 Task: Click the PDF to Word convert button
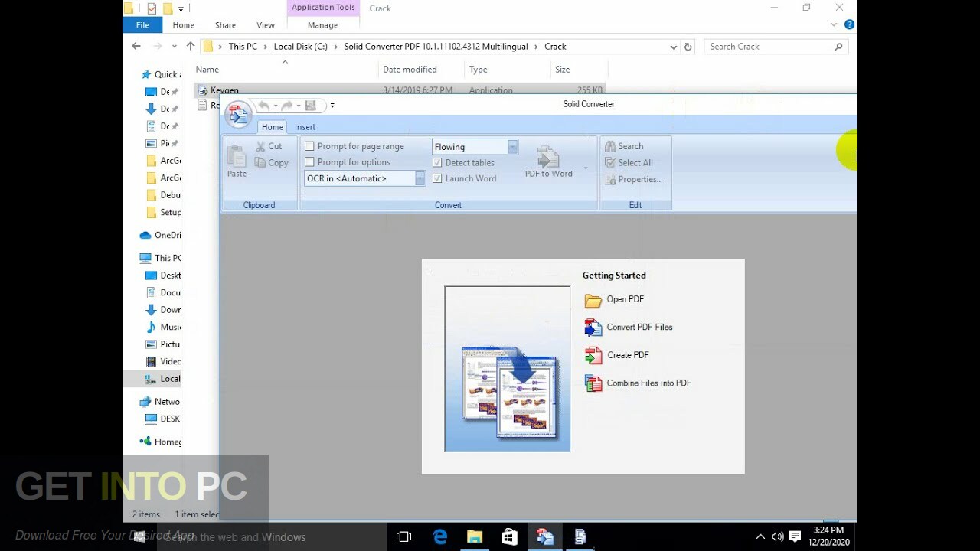coord(549,163)
